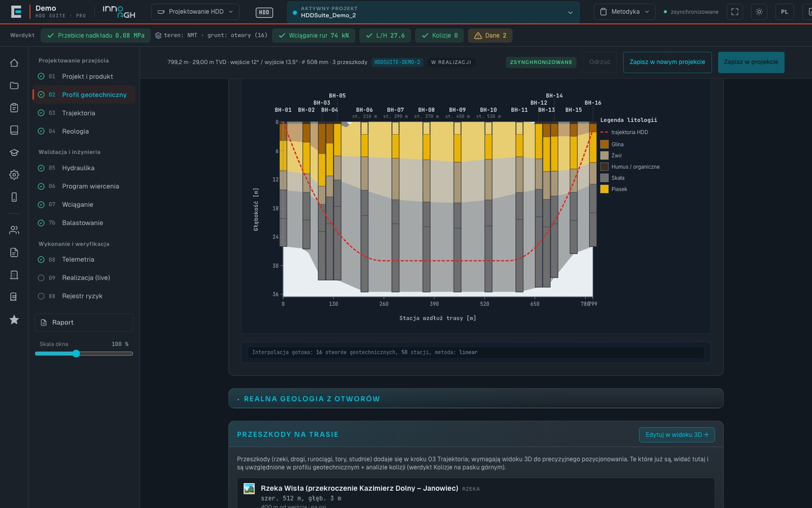Open the clipboard icon in left rail
This screenshot has width=812, height=508.
click(14, 107)
